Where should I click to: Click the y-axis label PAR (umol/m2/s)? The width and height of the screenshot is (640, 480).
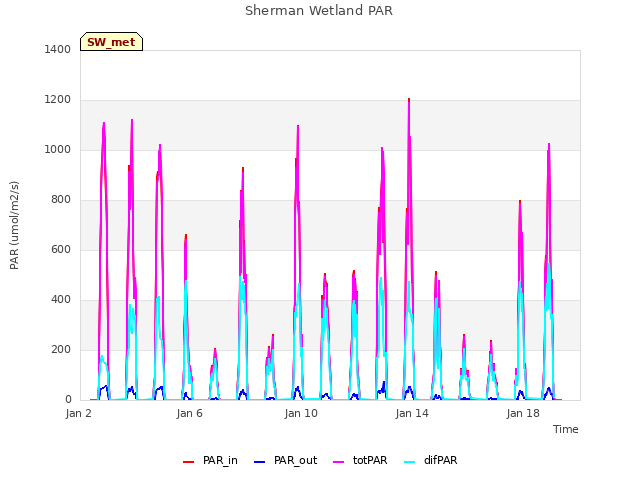click(14, 225)
